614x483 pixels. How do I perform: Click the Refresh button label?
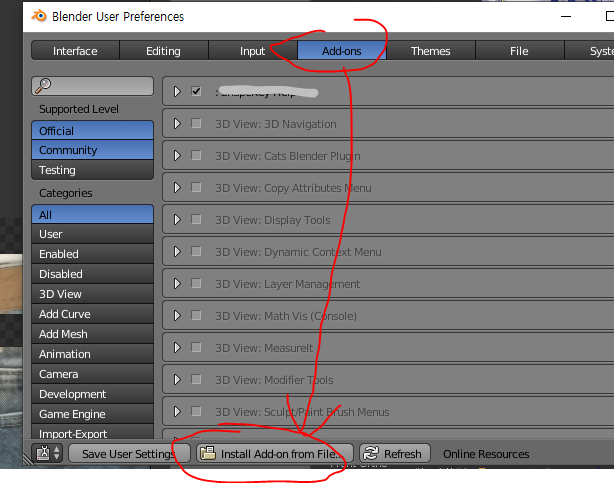point(403,454)
